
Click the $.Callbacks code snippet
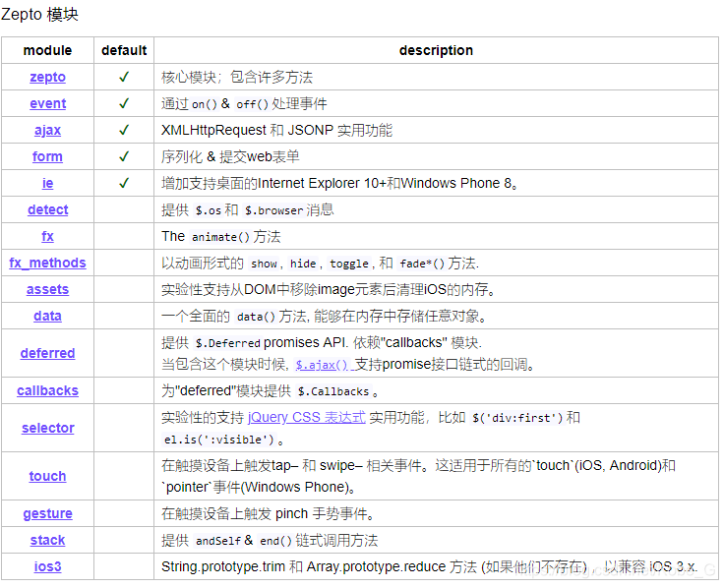pos(333,392)
